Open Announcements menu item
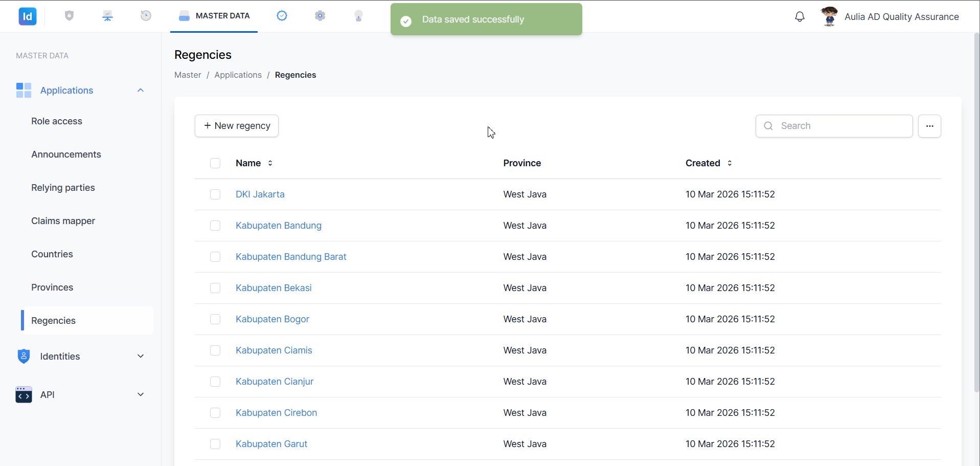 66,154
